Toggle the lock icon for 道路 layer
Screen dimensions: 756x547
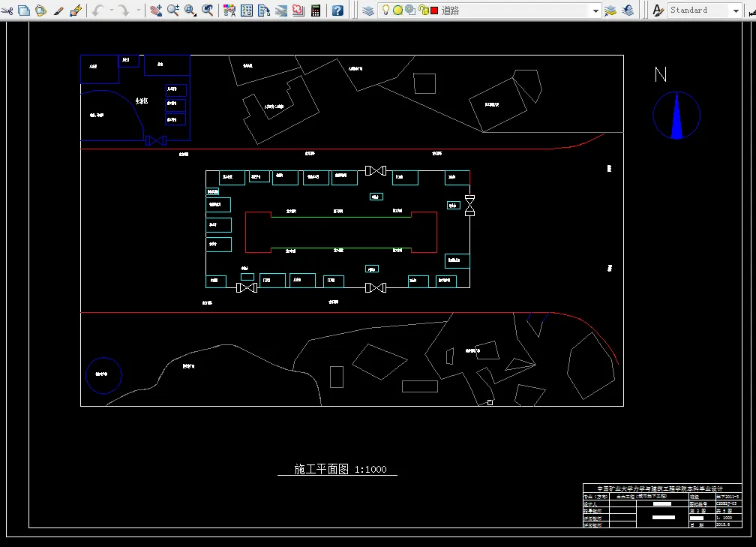click(x=423, y=11)
